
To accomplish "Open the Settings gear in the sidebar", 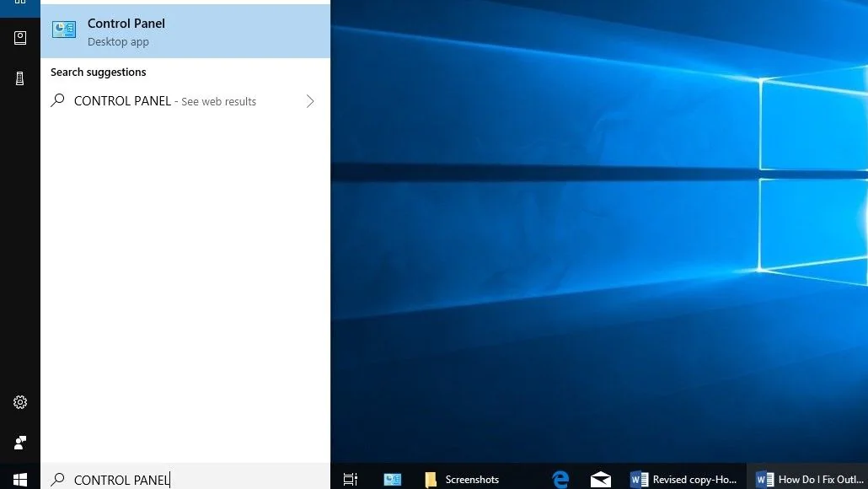I will click(20, 402).
